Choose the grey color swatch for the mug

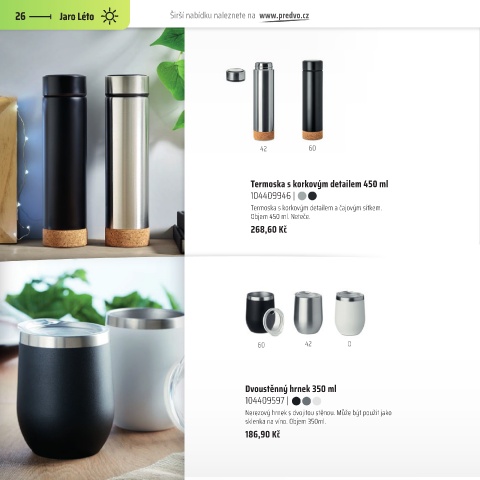(306, 401)
